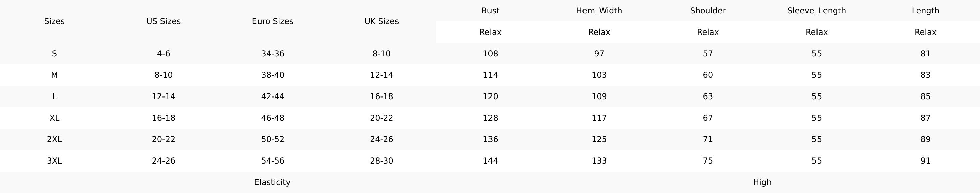Click the Elasticity row label
Screen dimensions: 980x193
click(272, 182)
